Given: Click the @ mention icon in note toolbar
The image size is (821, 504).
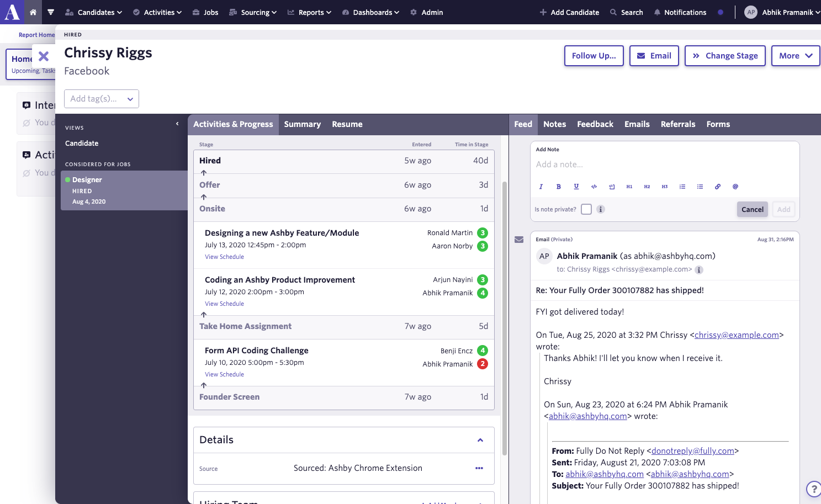Looking at the screenshot, I should click(x=735, y=187).
